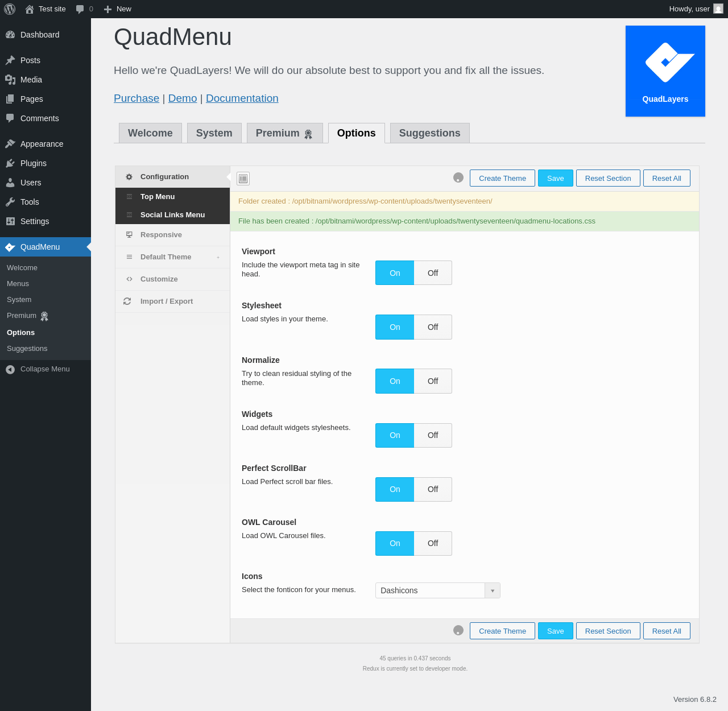Click Howdy, user account menu

pyautogui.click(x=696, y=9)
